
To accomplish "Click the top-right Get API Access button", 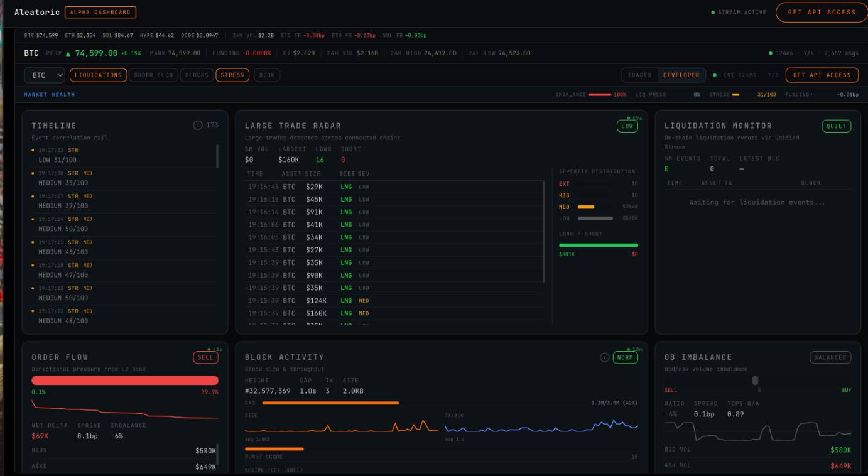I will [x=822, y=13].
